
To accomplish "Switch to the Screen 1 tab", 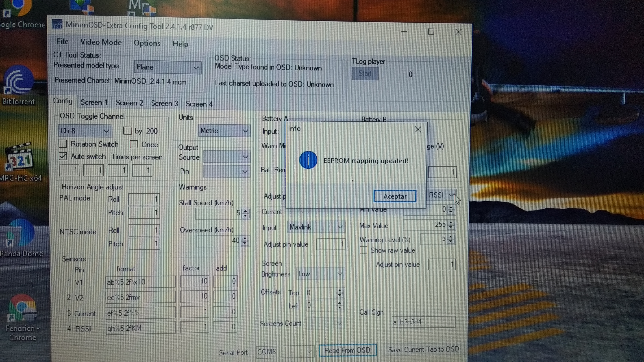I will (x=94, y=102).
